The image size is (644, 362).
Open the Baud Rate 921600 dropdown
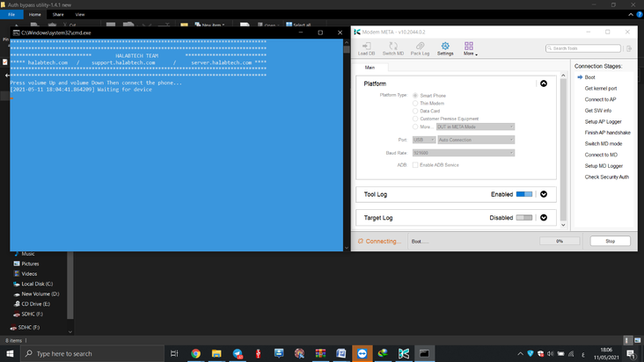[x=464, y=153]
